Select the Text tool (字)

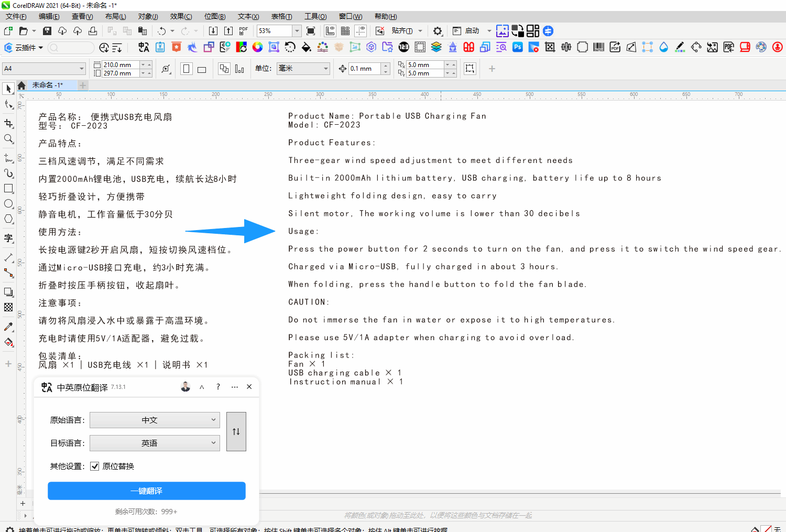coord(8,238)
